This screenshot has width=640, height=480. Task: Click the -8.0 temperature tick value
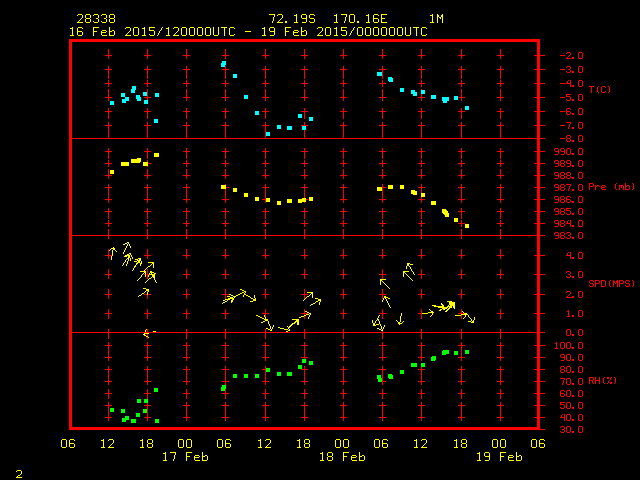pyautogui.click(x=571, y=139)
